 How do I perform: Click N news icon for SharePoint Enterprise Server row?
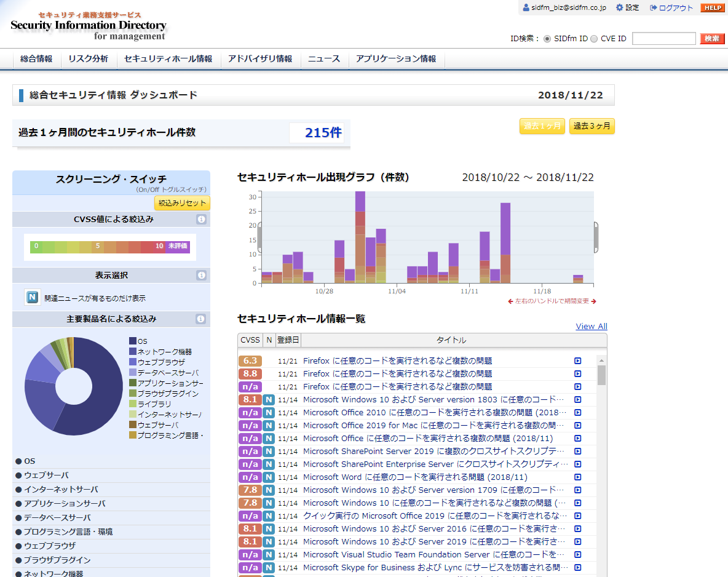[x=269, y=464]
